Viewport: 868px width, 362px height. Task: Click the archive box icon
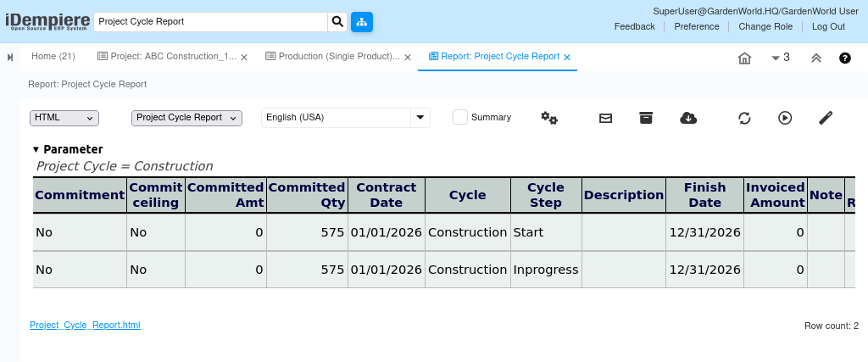click(646, 118)
